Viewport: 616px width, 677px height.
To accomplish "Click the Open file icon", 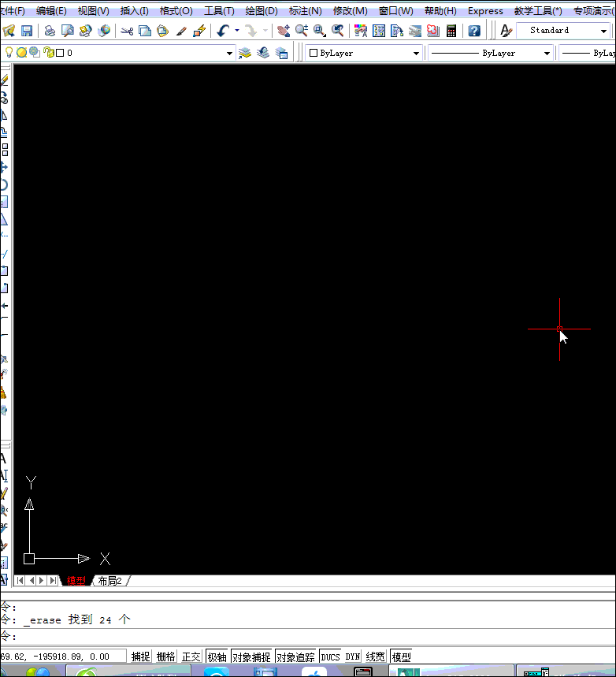I will point(9,31).
